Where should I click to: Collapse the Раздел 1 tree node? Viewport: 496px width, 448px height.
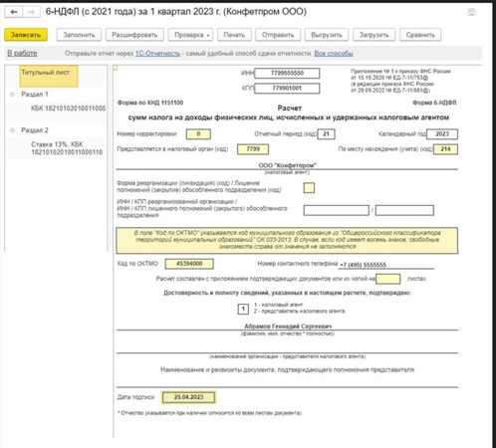coord(13,95)
